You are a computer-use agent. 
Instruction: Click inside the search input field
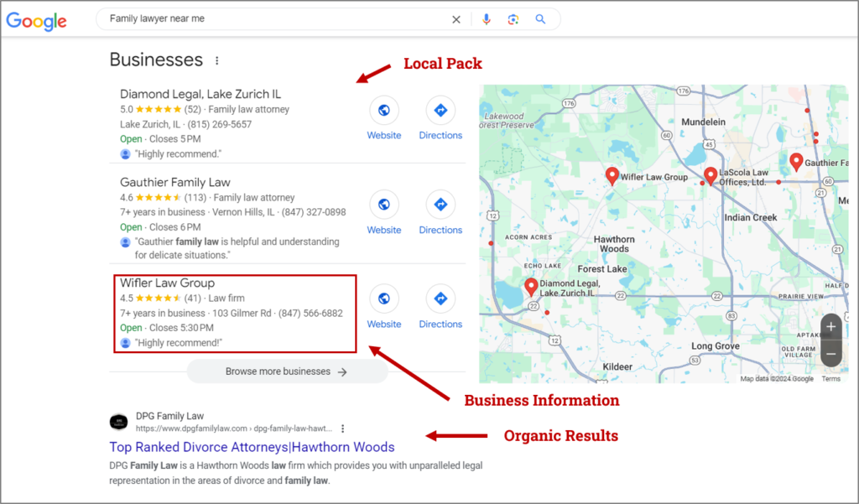pyautogui.click(x=252, y=18)
